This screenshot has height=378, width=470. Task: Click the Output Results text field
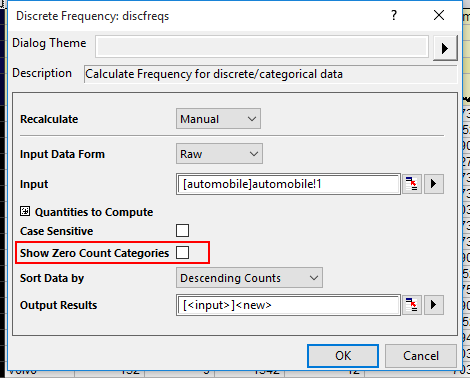(x=288, y=305)
